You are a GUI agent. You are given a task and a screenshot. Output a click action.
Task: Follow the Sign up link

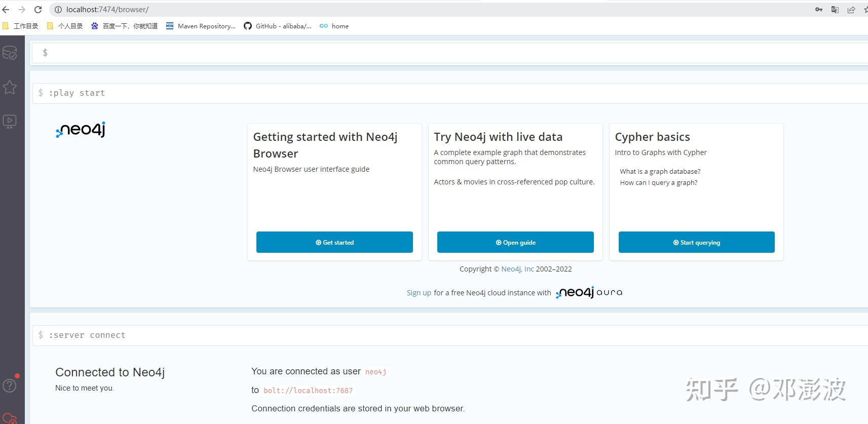click(x=419, y=293)
